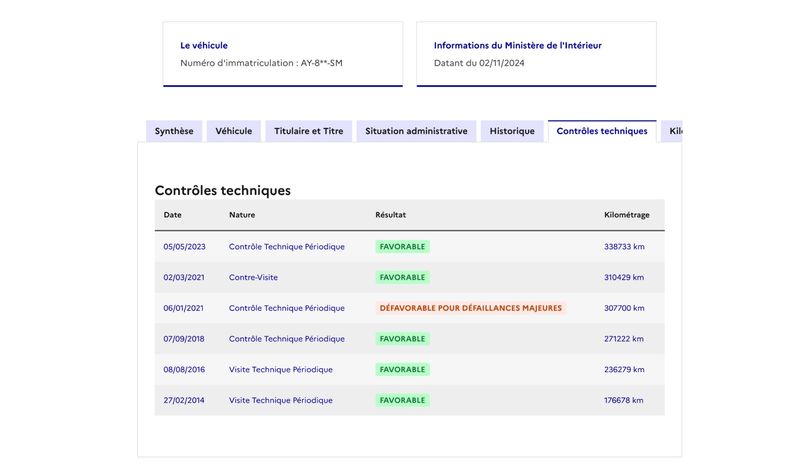This screenshot has height=466, width=800.
Task: Open the partially visible Kilométrage tab
Action: click(x=672, y=131)
